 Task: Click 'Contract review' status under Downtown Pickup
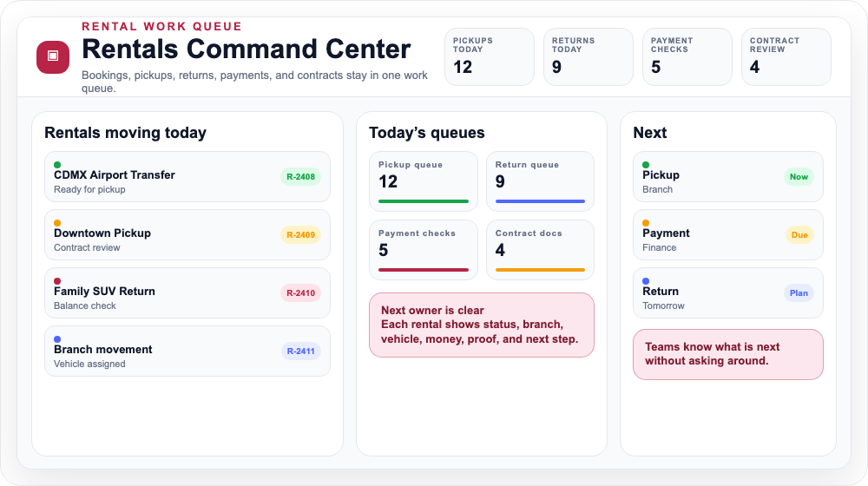click(87, 247)
